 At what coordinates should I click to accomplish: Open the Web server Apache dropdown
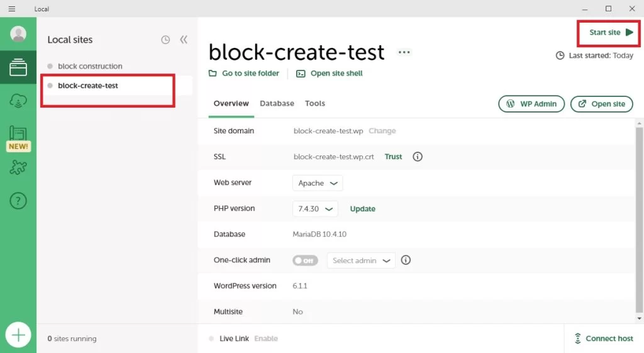point(318,183)
